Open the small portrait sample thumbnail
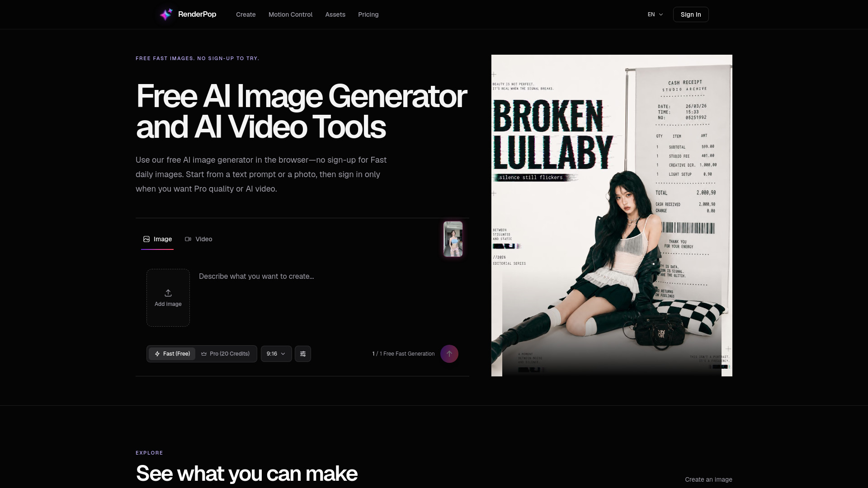This screenshot has height=488, width=868. [x=453, y=239]
